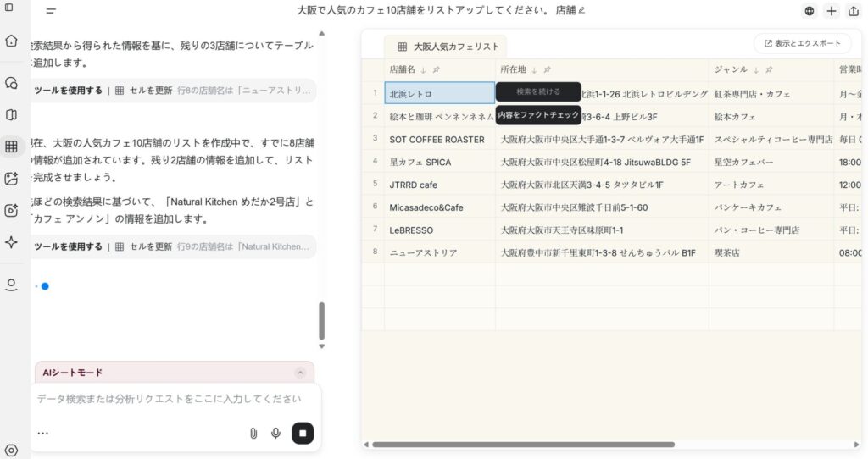Select address cell 北区天満3-4-5 タツタビル1F

pyautogui.click(x=602, y=185)
